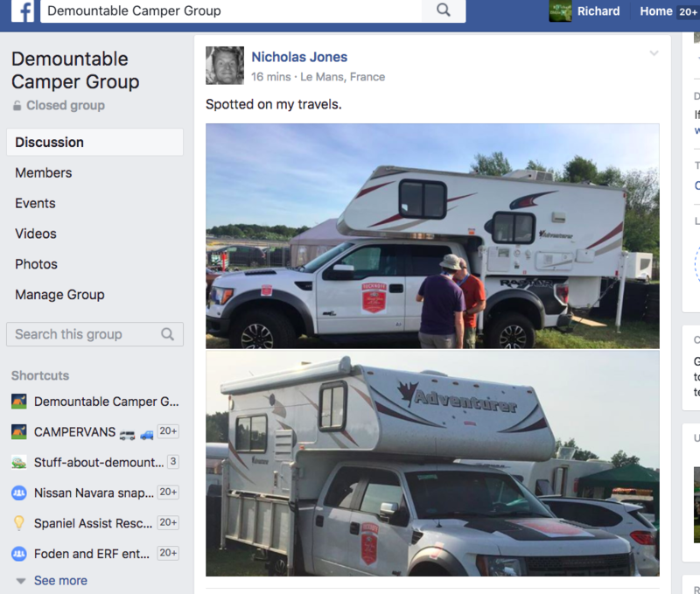The image size is (700, 594).
Task: Click the Facebook logo icon
Action: click(23, 10)
